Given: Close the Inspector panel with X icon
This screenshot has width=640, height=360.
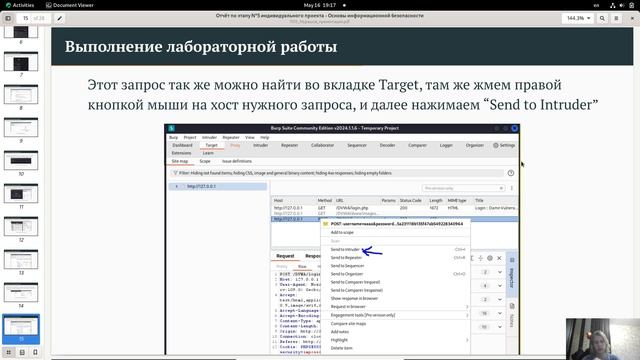Looking at the screenshot, I should coord(499,258).
